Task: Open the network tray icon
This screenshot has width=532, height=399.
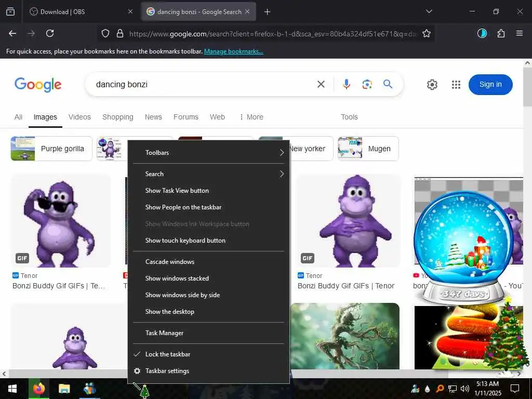Action: (453, 389)
